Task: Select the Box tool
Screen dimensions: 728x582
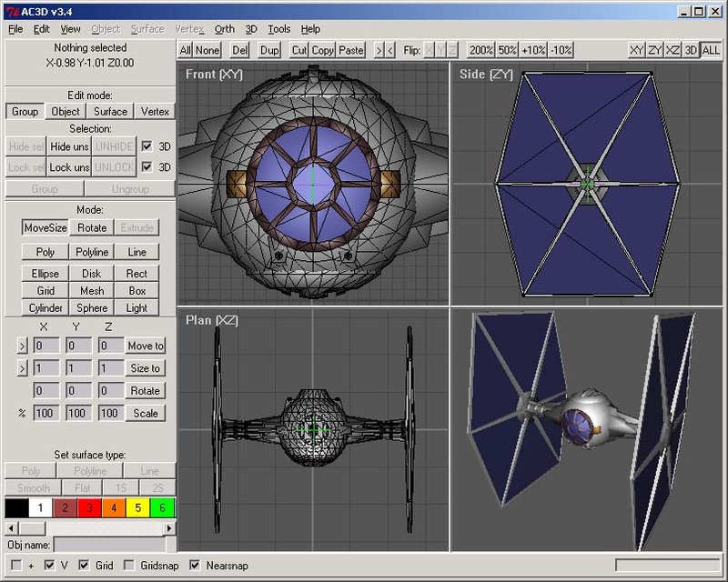Action: click(x=137, y=290)
